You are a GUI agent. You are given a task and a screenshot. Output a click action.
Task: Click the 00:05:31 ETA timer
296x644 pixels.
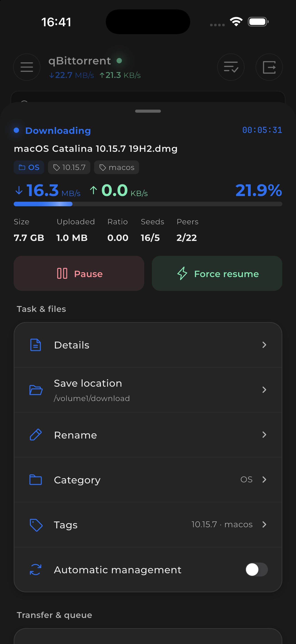262,130
